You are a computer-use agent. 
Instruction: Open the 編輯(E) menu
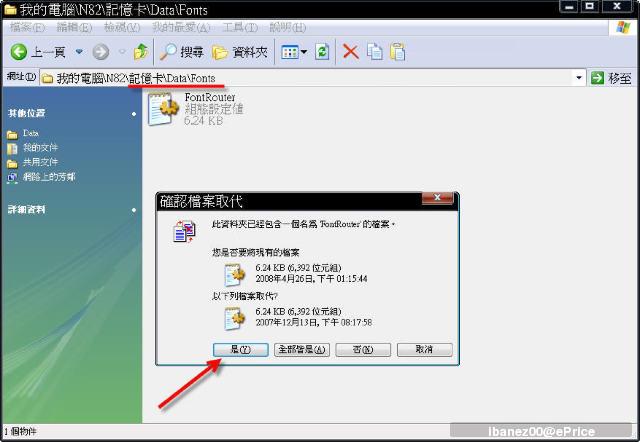(x=74, y=27)
